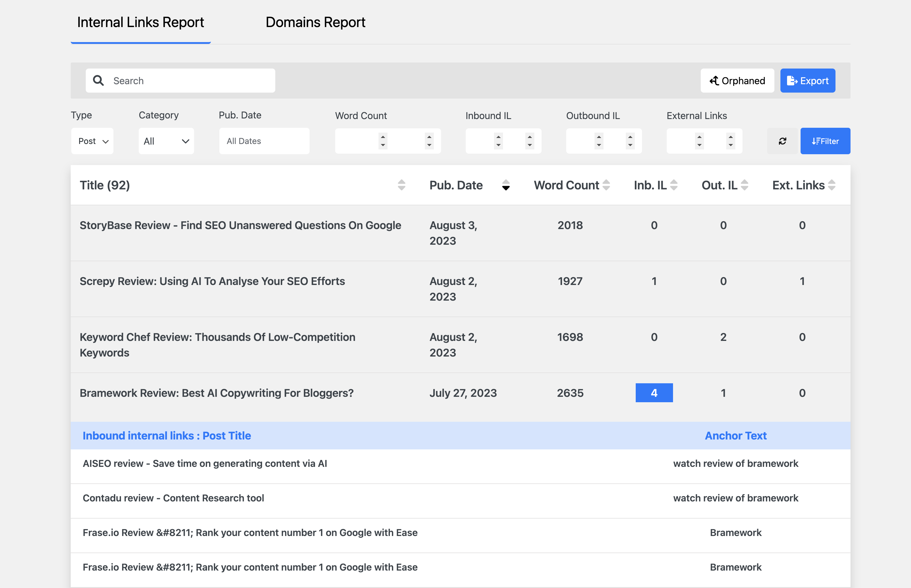911x588 pixels.
Task: Sort by Inb. IL column arrows
Action: [674, 185]
